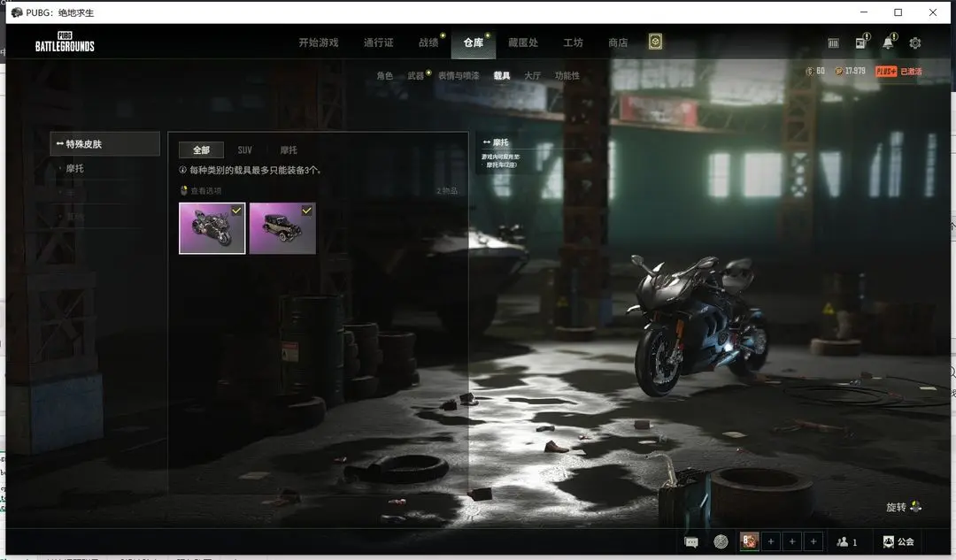Image resolution: width=956 pixels, height=560 pixels.
Task: Open the gold card icon next to 商店
Action: coord(655,42)
